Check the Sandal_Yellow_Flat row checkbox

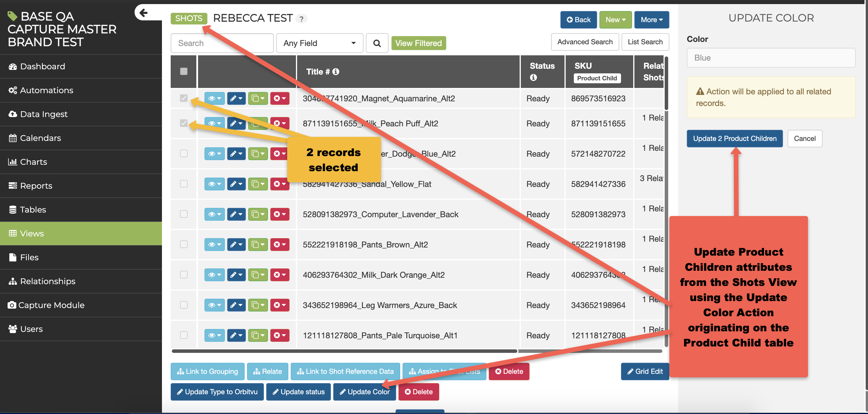[x=184, y=184]
